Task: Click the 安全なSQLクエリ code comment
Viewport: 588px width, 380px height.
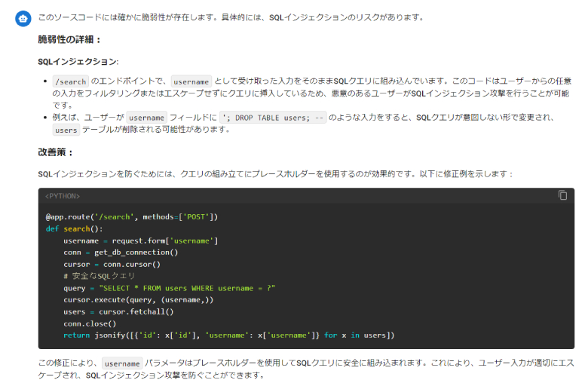Action: [99, 276]
